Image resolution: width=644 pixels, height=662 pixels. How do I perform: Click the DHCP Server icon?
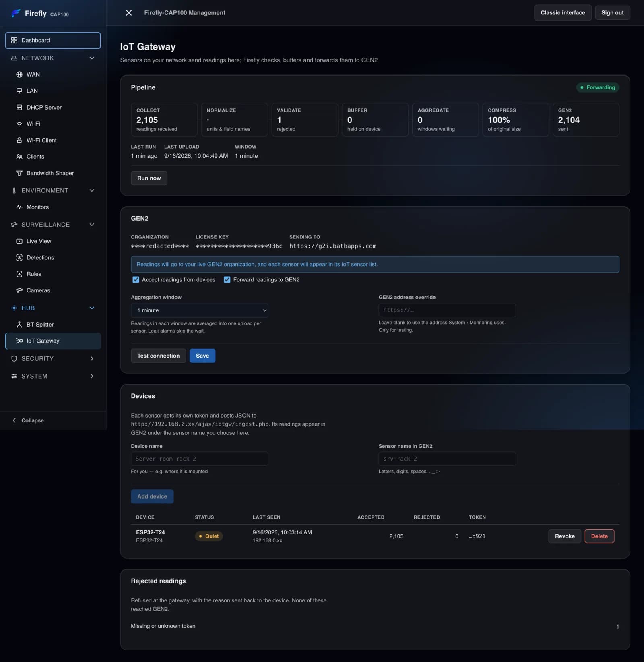pos(19,108)
